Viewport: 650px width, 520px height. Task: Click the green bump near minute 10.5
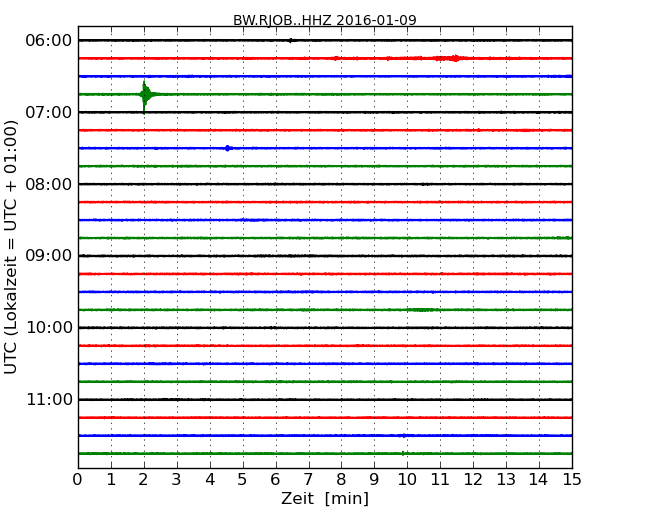point(421,310)
